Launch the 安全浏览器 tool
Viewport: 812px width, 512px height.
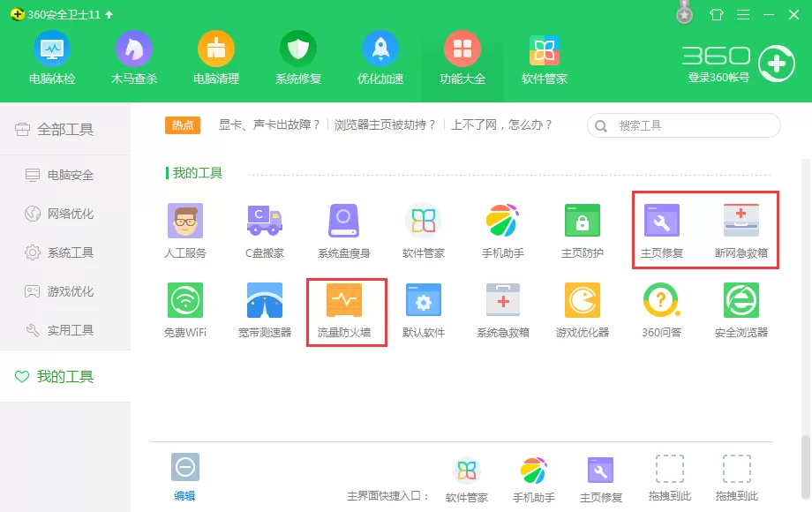741,310
